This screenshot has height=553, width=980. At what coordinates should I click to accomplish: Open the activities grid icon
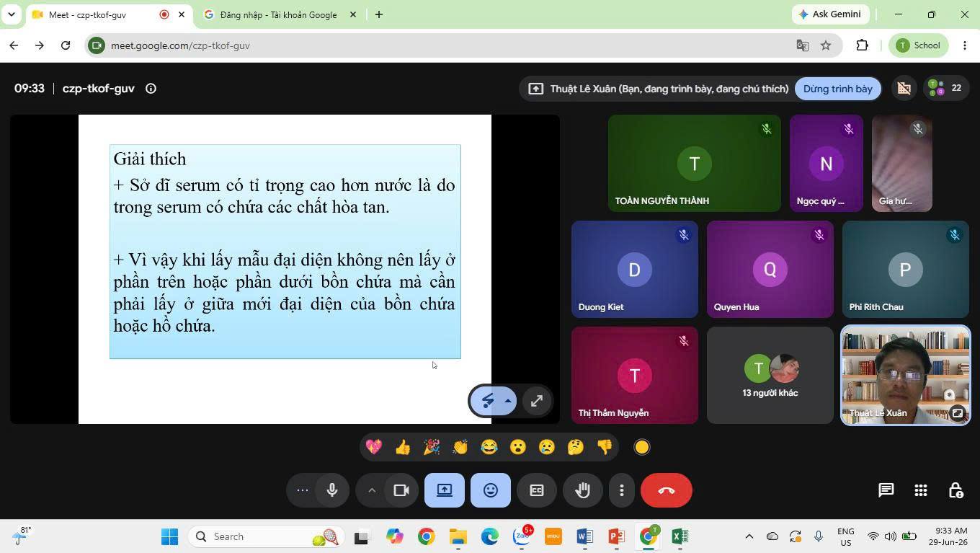[921, 490]
